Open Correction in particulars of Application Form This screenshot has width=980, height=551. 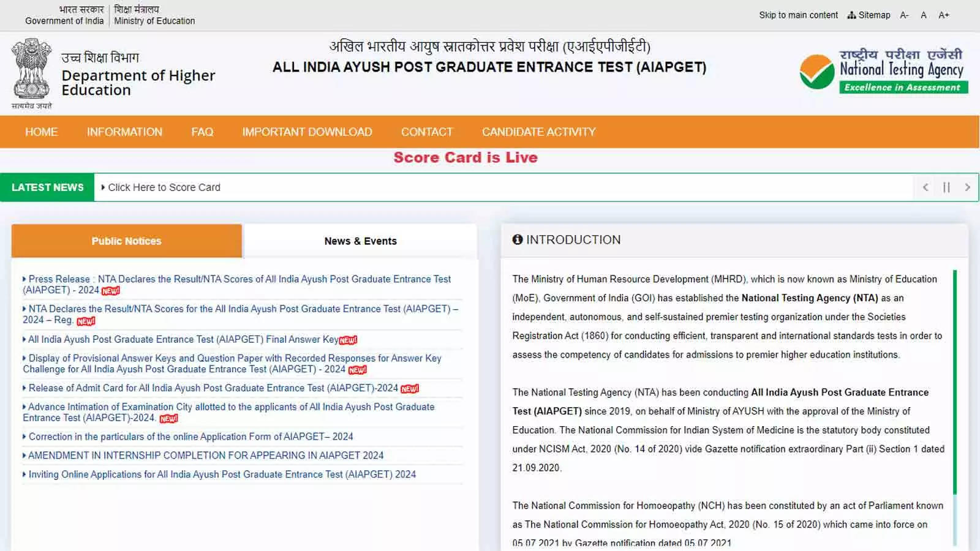point(188,437)
